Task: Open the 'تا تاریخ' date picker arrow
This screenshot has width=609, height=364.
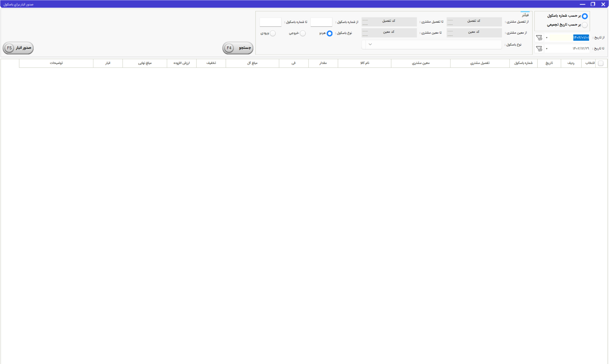Action: (547, 49)
